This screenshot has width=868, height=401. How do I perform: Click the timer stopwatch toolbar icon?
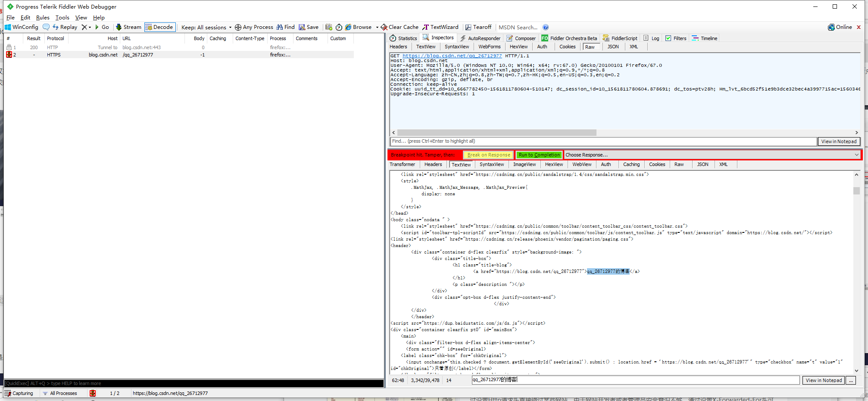[339, 27]
